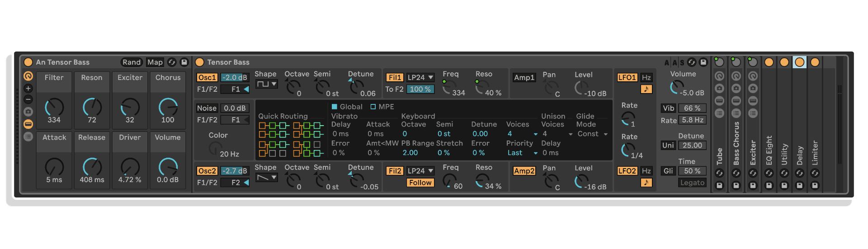Click the Map button

pos(155,62)
